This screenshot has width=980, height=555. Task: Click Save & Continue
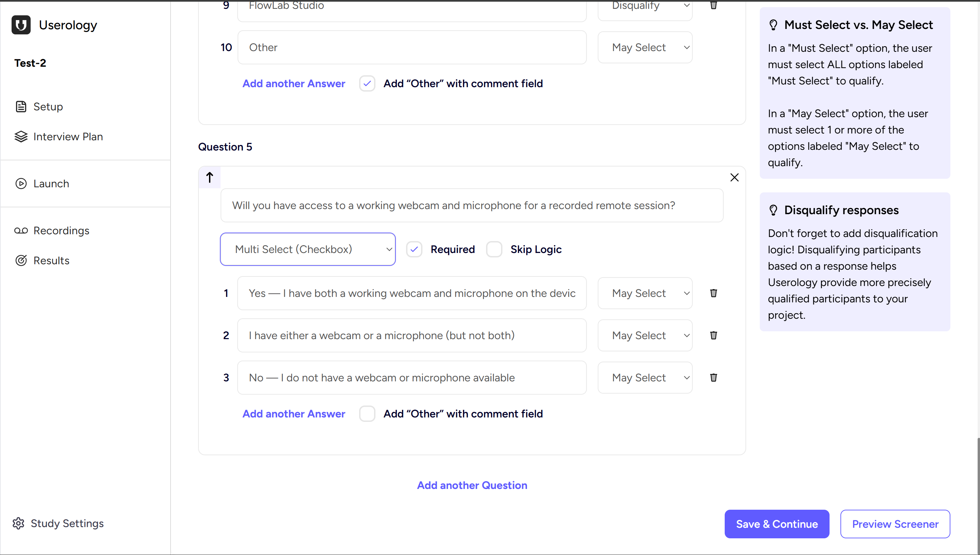coord(776,524)
